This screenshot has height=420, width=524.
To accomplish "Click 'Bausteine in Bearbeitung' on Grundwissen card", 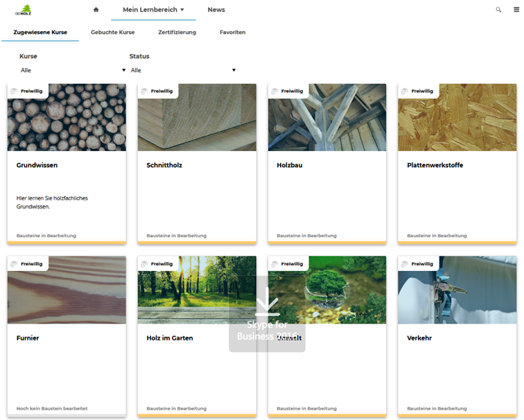I will (46, 236).
